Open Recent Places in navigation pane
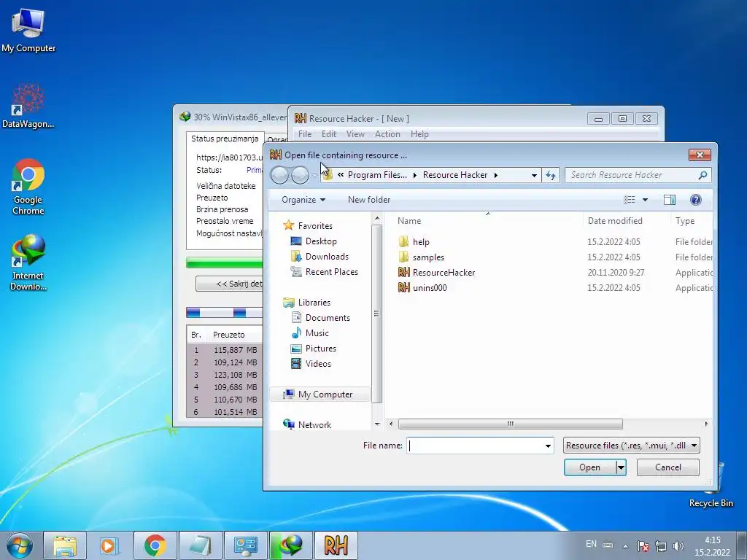Image resolution: width=747 pixels, height=560 pixels. (332, 271)
